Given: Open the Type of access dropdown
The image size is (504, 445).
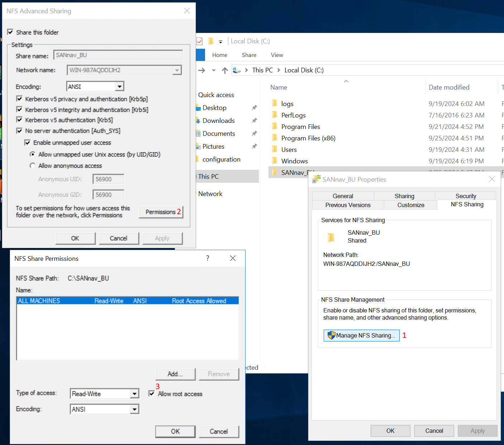Looking at the screenshot, I should (135, 393).
